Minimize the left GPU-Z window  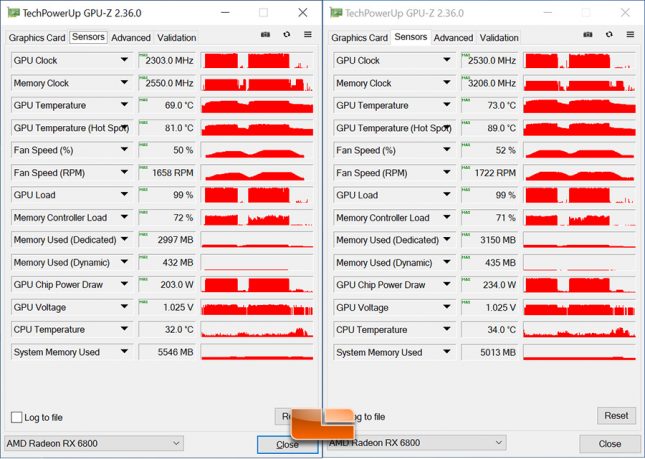coord(225,12)
